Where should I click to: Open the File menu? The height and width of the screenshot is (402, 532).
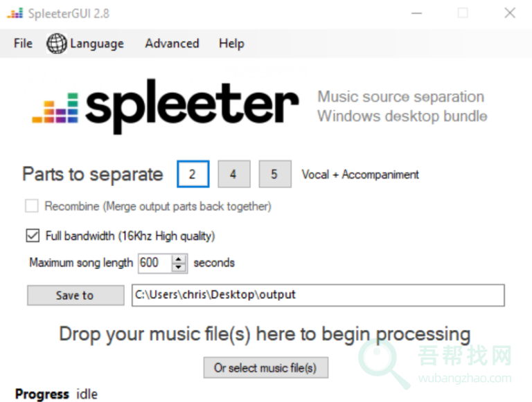[x=23, y=44]
